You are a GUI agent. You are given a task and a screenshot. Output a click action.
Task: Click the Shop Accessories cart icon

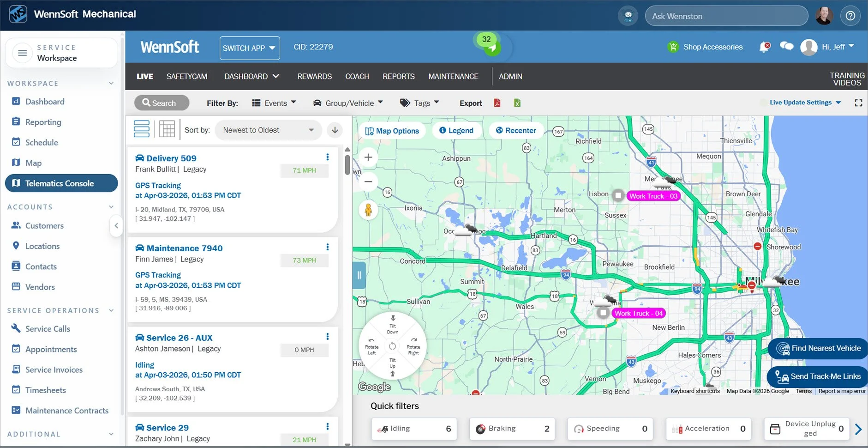point(673,47)
